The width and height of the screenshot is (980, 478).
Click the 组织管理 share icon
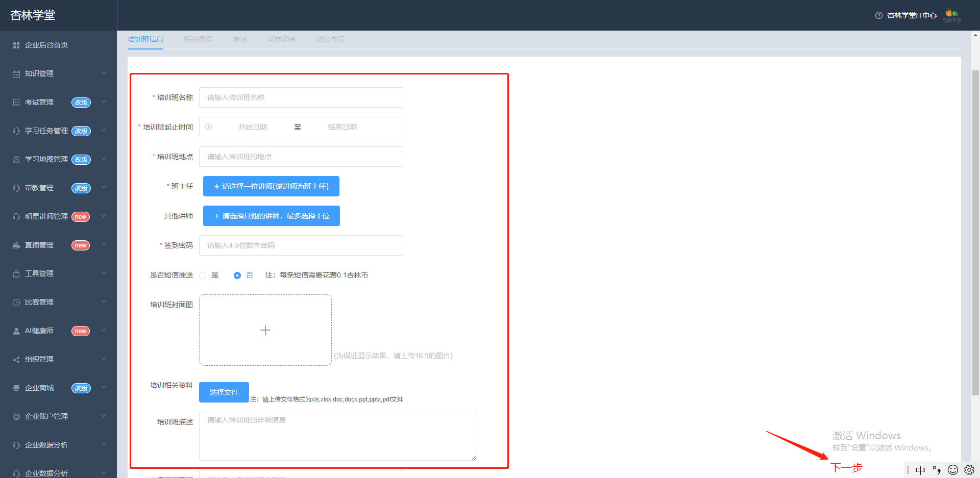click(x=16, y=360)
